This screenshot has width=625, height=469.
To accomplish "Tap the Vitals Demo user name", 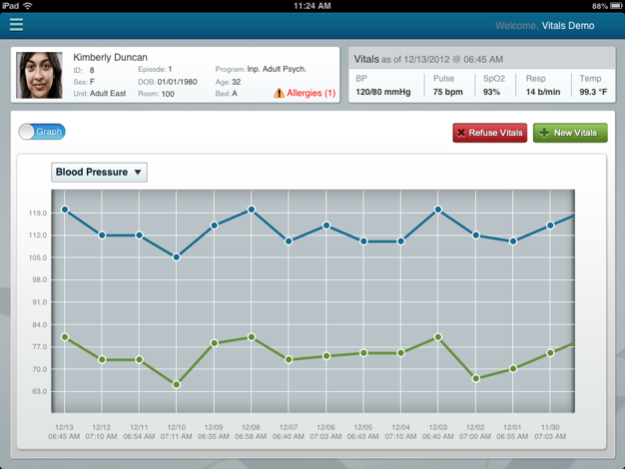I will point(568,26).
